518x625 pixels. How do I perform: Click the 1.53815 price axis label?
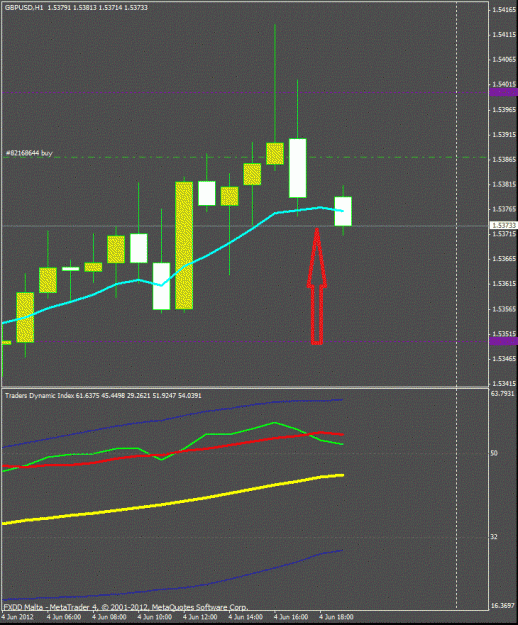tap(504, 184)
